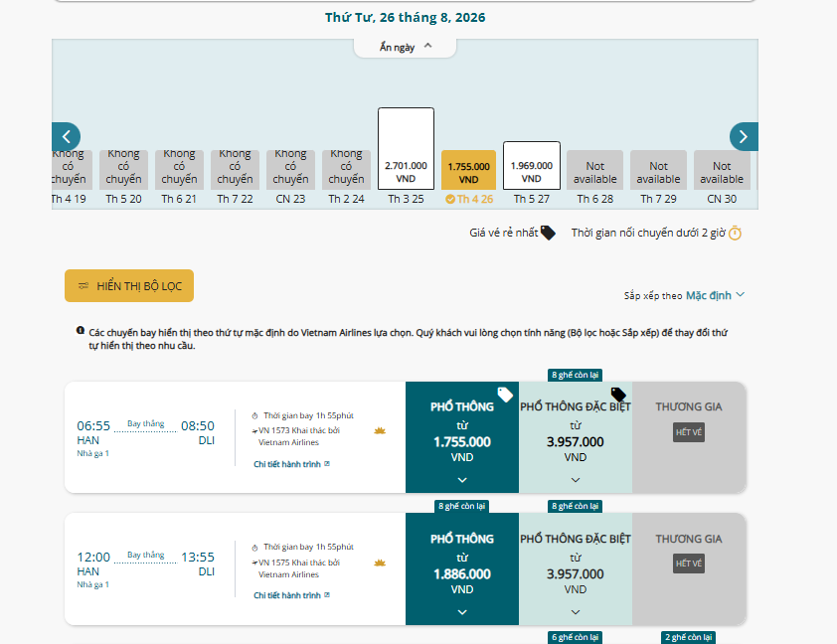837x644 pixels.
Task: Click the HẾT VÉ badge for the 12:00 flight
Action: (x=689, y=563)
